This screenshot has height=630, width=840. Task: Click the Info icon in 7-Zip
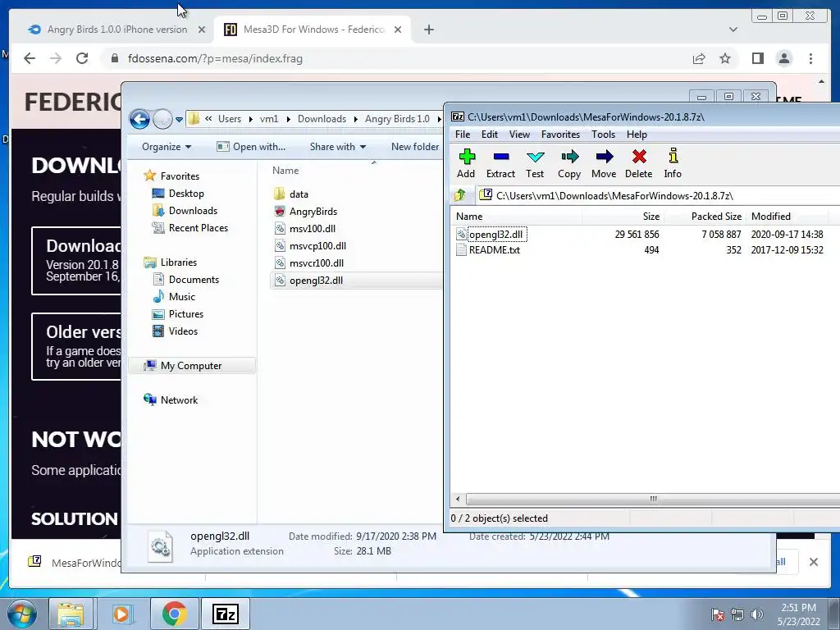tap(673, 163)
